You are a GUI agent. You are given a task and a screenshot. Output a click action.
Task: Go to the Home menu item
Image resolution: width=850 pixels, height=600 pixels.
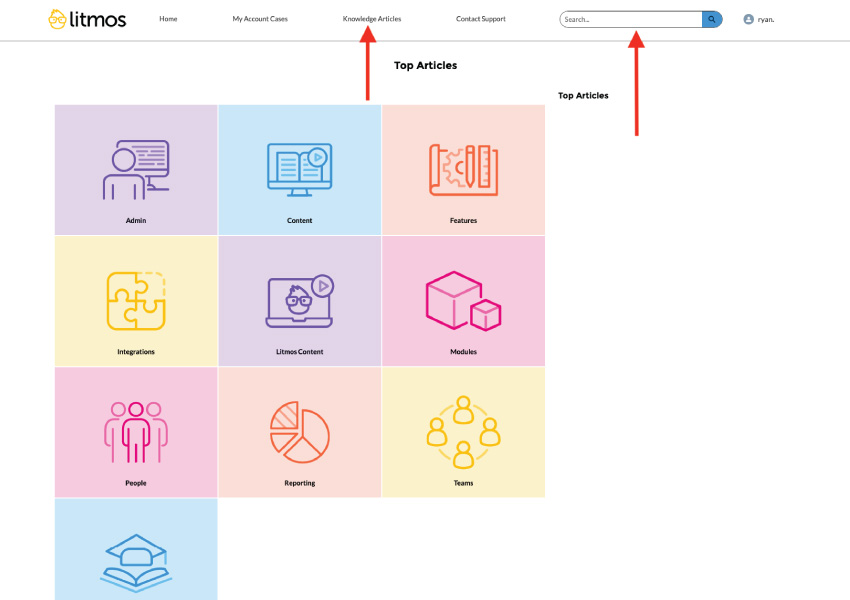(x=168, y=19)
